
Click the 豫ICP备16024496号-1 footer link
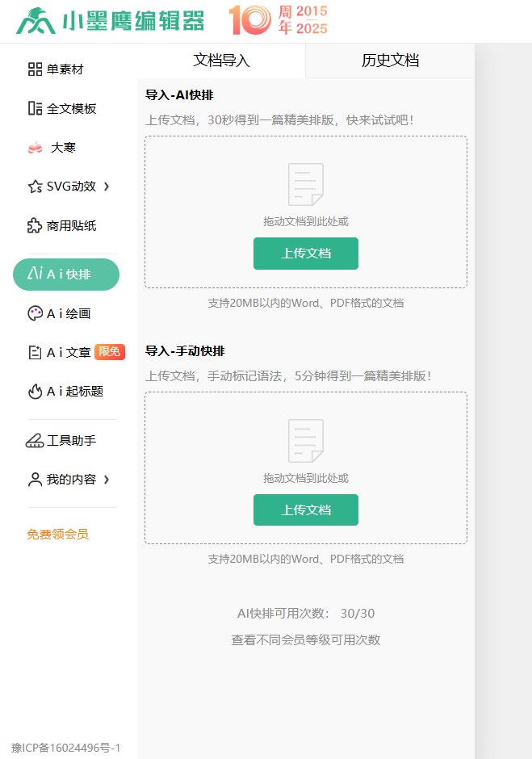66,748
